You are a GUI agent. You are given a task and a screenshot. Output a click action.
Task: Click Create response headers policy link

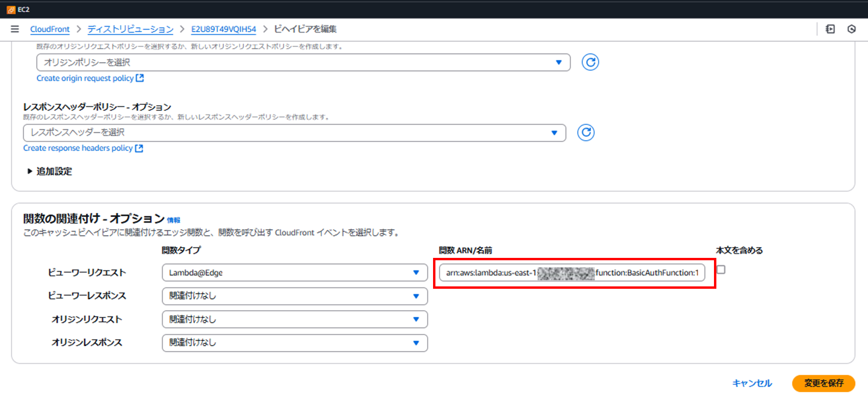point(78,148)
